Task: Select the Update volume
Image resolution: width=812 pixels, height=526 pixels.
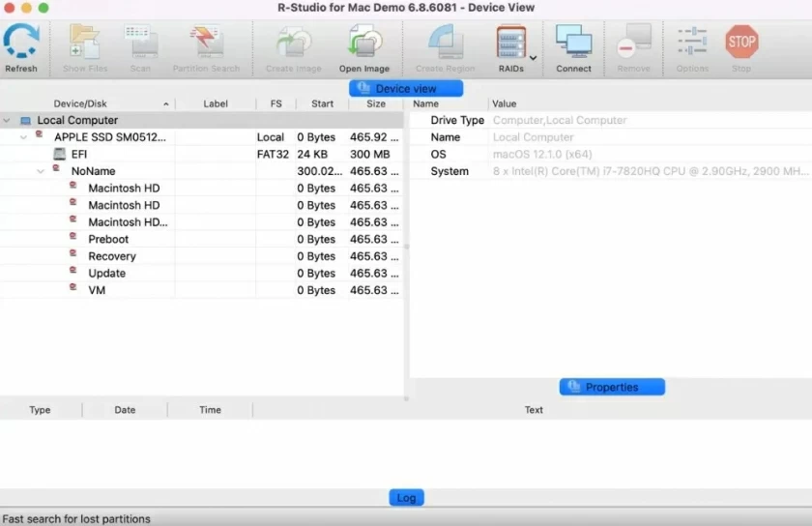Action: point(201,273)
